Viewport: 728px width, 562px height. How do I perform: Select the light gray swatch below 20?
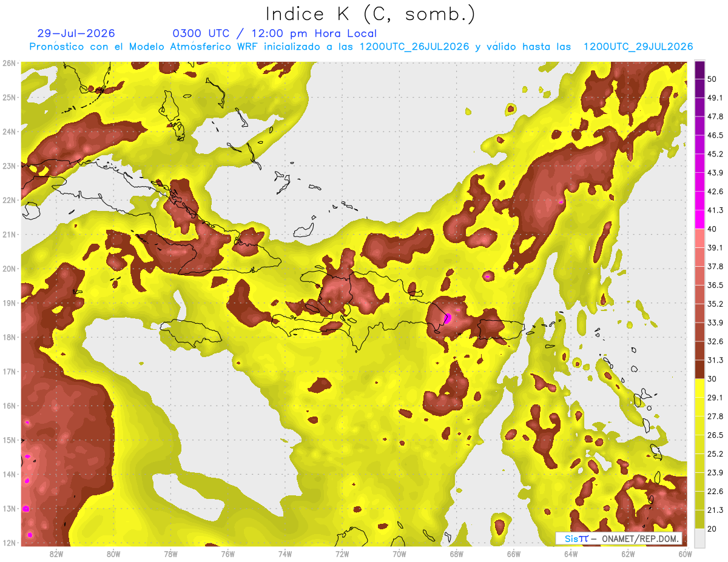(699, 537)
